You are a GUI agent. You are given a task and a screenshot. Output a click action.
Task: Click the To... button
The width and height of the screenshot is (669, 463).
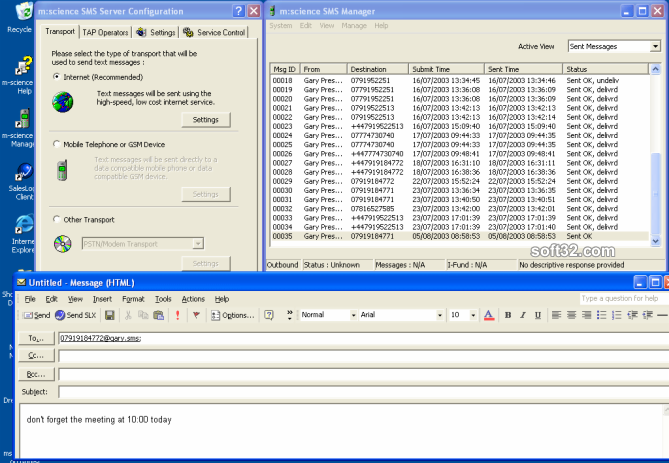pyautogui.click(x=36, y=338)
